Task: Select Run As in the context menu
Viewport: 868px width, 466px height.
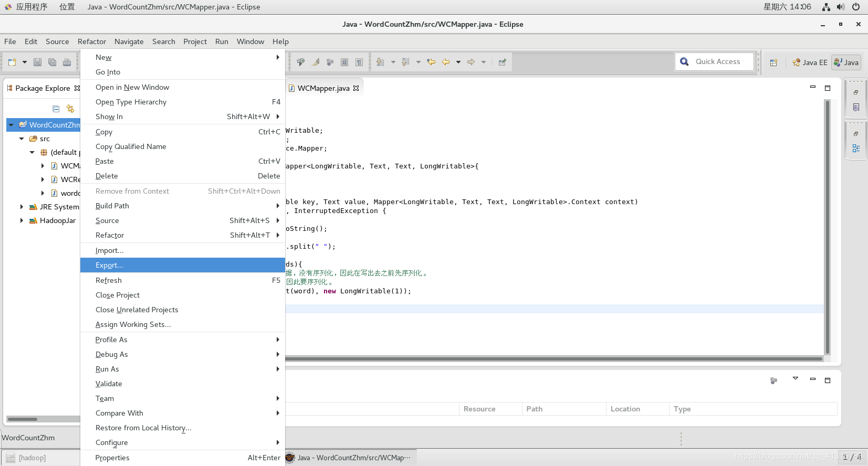Action: [182, 369]
